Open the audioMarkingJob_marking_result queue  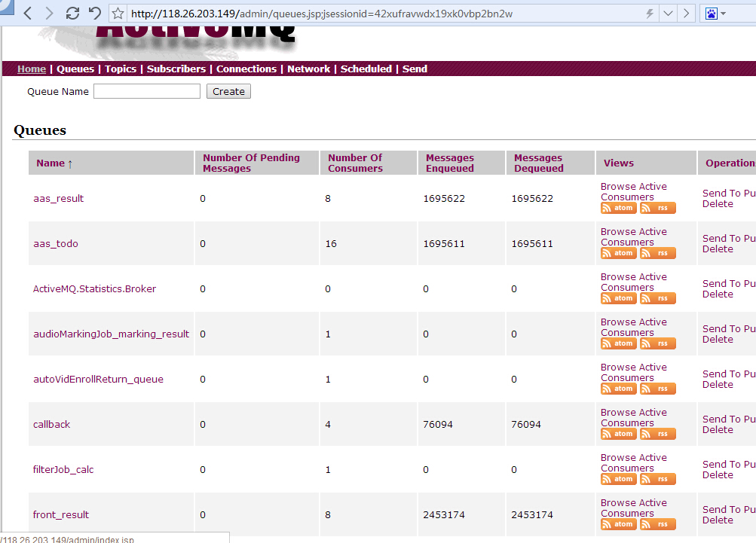click(x=111, y=334)
